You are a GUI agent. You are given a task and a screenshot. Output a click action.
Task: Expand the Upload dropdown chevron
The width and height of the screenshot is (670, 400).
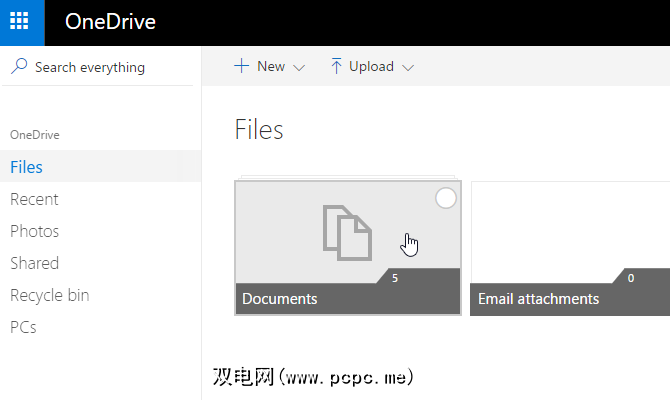[x=408, y=68]
